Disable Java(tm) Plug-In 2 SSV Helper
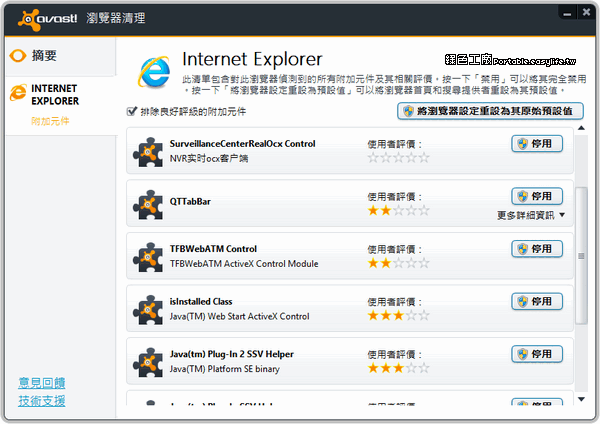This screenshot has height=424, width=600. tap(537, 354)
